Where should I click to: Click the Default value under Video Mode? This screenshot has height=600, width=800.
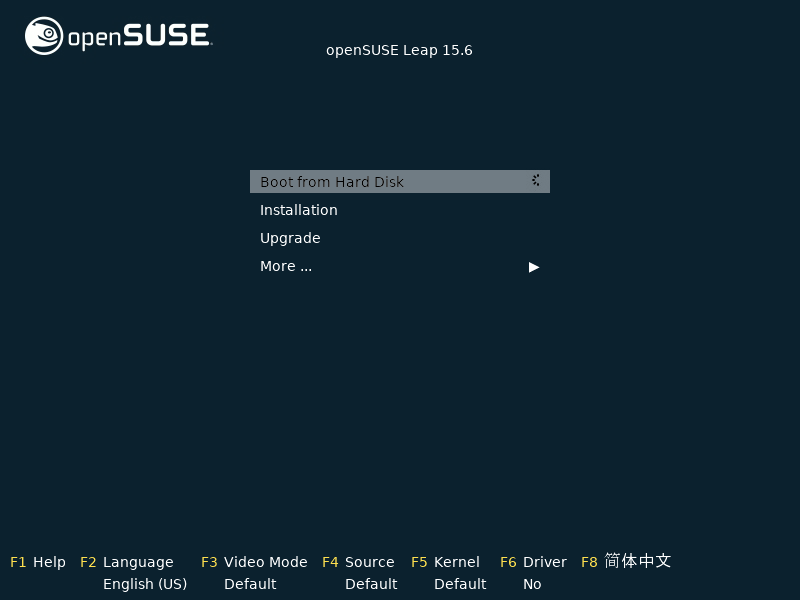click(x=250, y=584)
